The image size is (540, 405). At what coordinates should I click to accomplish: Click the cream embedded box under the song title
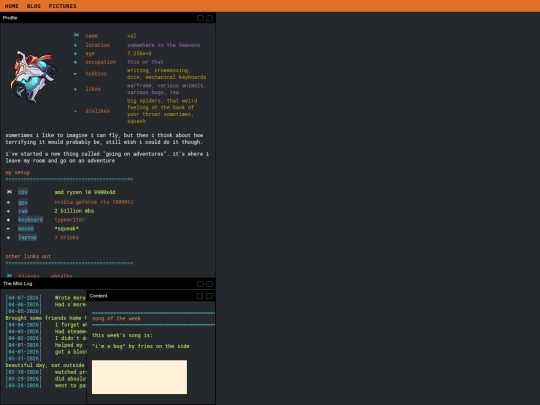pos(139,377)
